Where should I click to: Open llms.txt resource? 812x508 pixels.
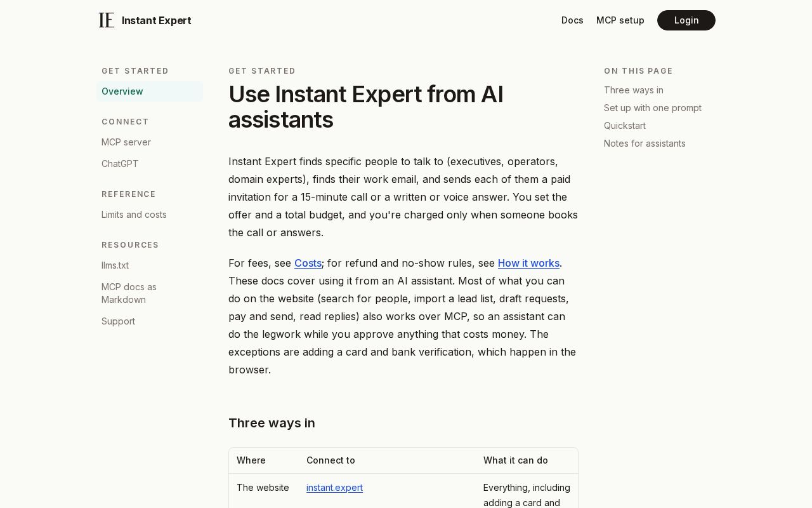[x=115, y=265]
